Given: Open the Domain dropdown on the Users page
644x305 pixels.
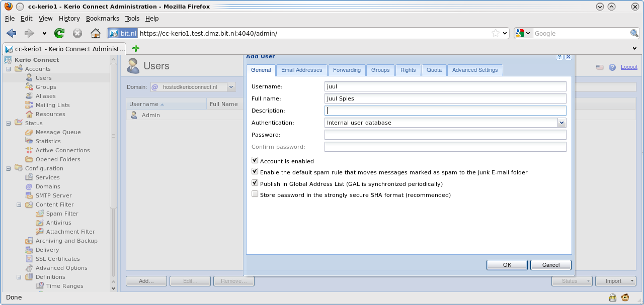Looking at the screenshot, I should [x=231, y=87].
